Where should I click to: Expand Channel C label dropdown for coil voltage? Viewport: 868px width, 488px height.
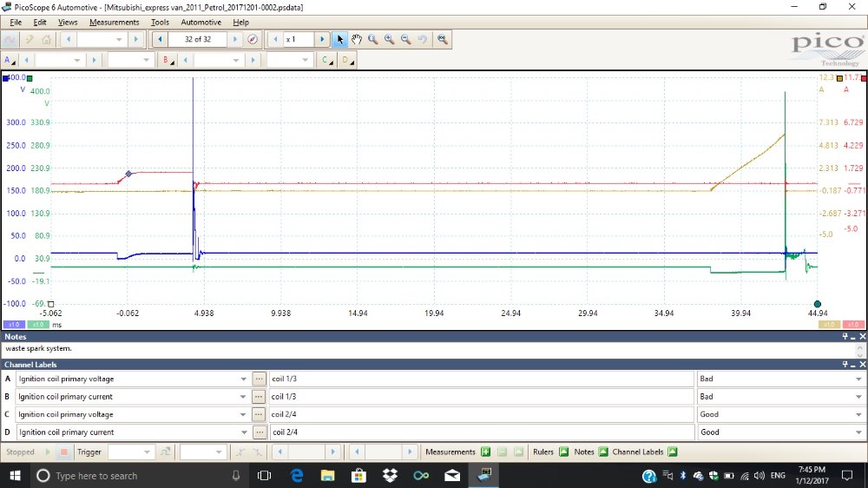coord(243,415)
